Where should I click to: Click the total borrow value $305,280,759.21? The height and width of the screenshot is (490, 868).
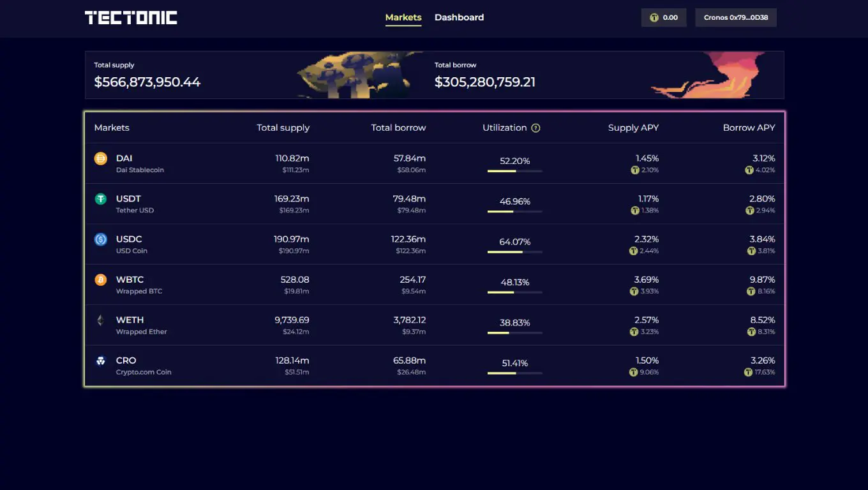(485, 82)
